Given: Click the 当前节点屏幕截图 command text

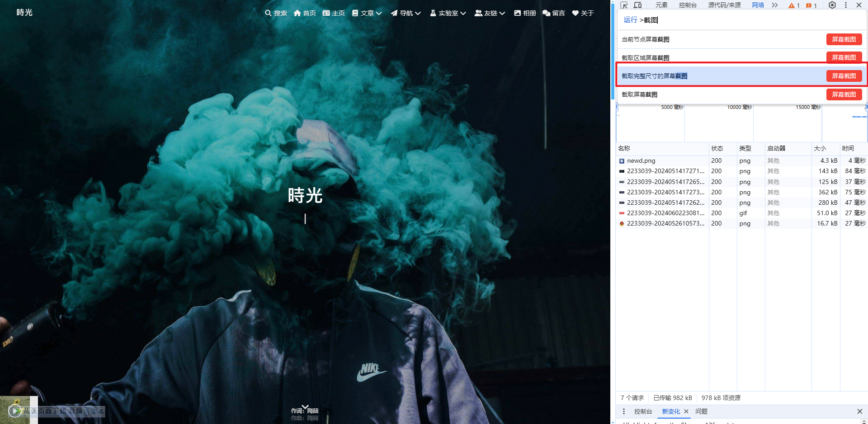Looking at the screenshot, I should click(x=645, y=39).
